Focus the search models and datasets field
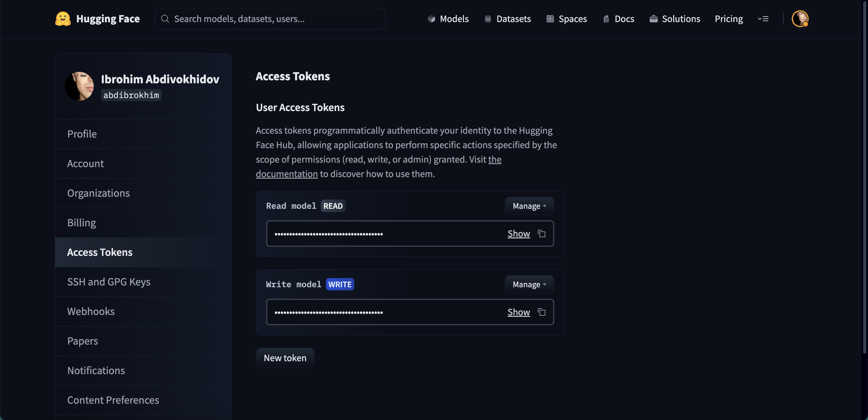The height and width of the screenshot is (420, 868). click(x=269, y=19)
